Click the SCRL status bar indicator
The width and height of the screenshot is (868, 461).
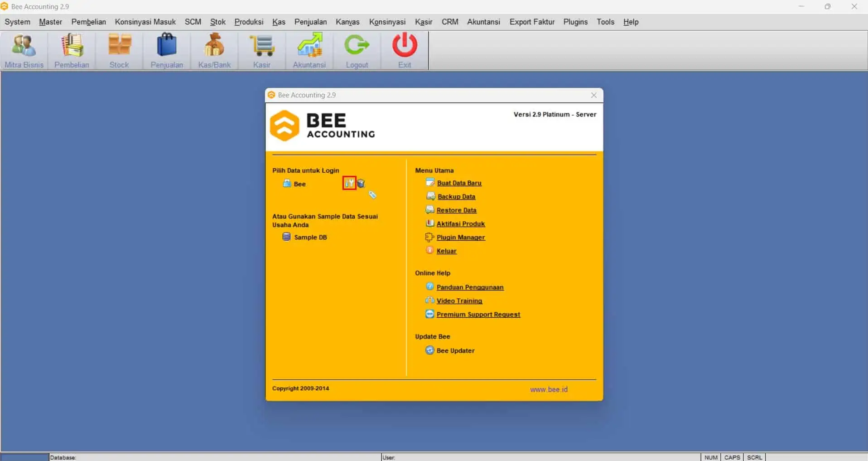click(x=754, y=457)
